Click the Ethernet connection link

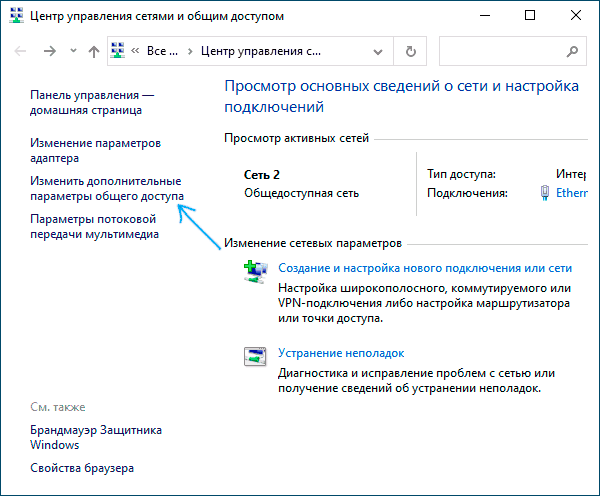[572, 193]
